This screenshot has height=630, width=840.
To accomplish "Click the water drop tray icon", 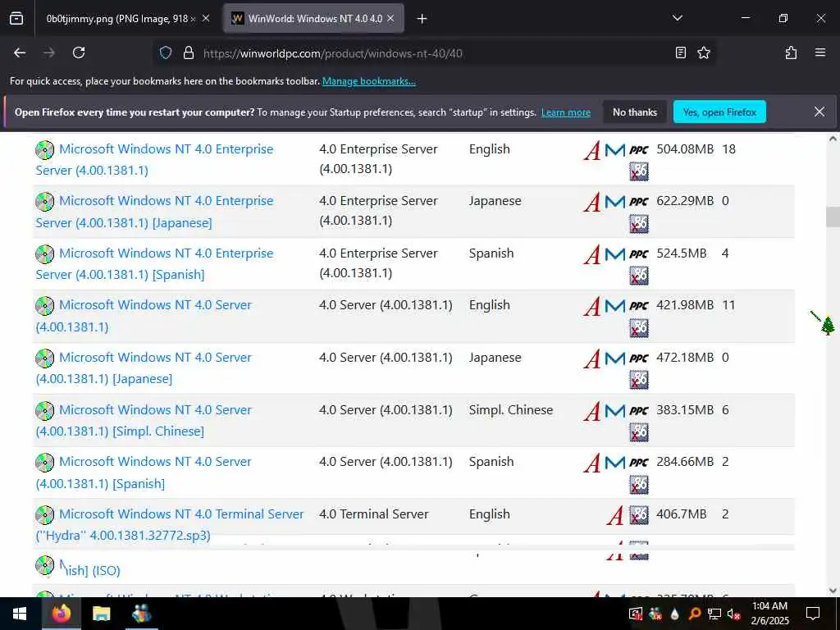I will (x=674, y=614).
